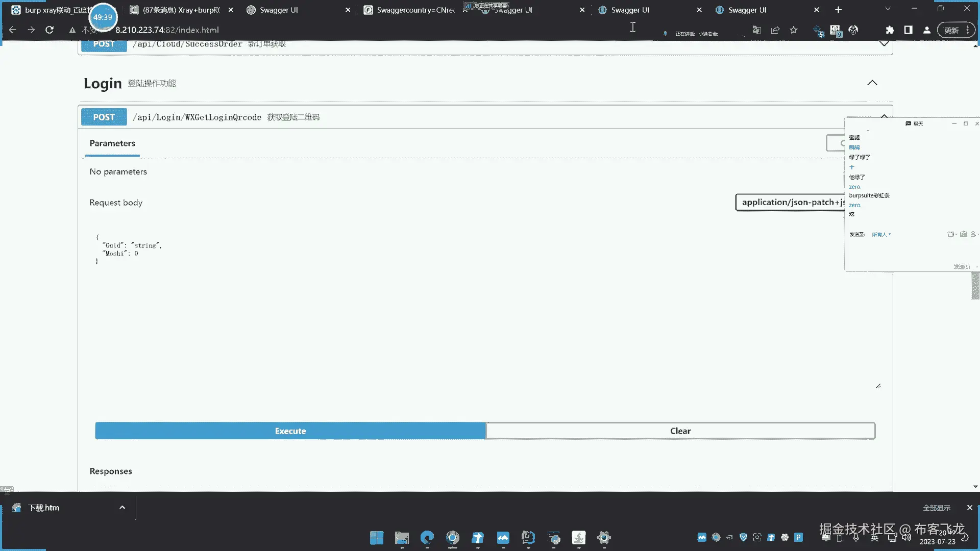The image size is (980, 551).
Task: Toggle the browser side panel icon
Action: (908, 30)
